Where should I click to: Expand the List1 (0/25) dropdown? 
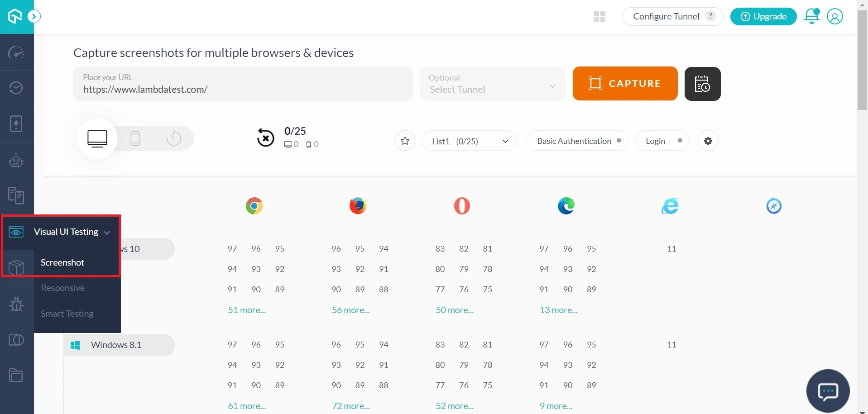pos(469,141)
